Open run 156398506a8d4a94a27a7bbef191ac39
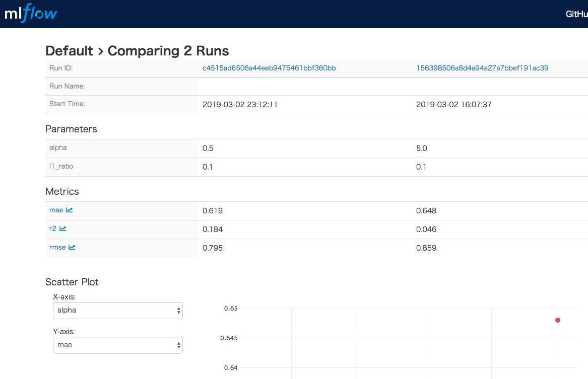The height and width of the screenshot is (379, 588). [x=482, y=68]
